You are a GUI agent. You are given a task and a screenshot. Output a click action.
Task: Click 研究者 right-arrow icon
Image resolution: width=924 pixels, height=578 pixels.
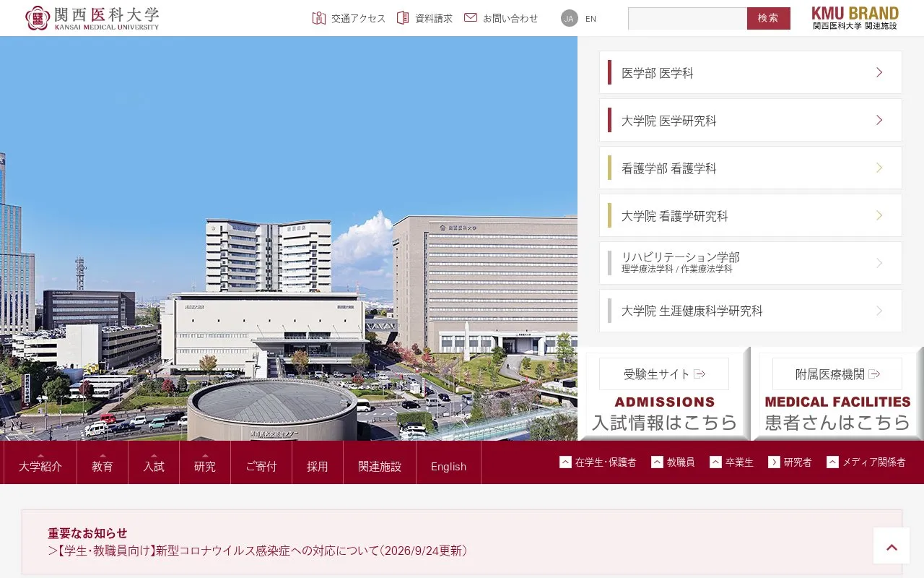[x=774, y=462]
